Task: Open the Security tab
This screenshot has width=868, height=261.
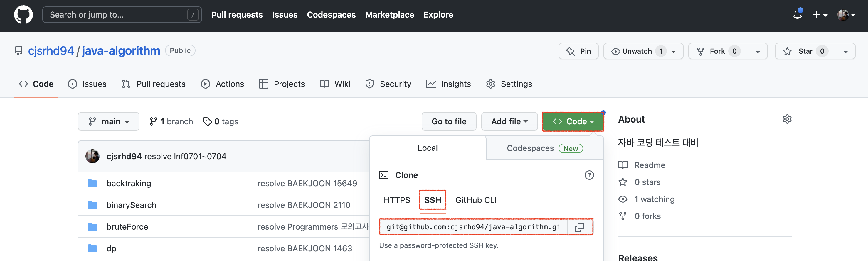Action: pos(388,84)
